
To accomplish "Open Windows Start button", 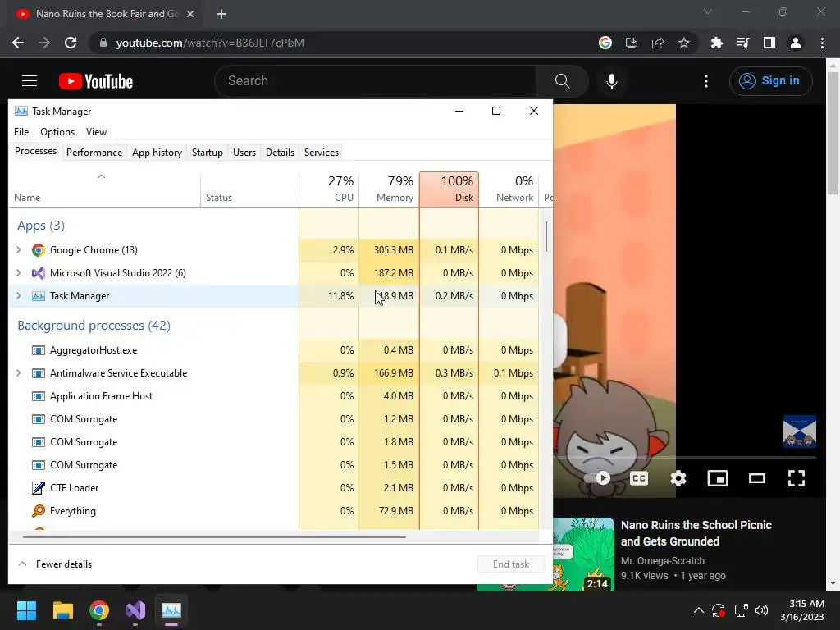I will pos(26,610).
